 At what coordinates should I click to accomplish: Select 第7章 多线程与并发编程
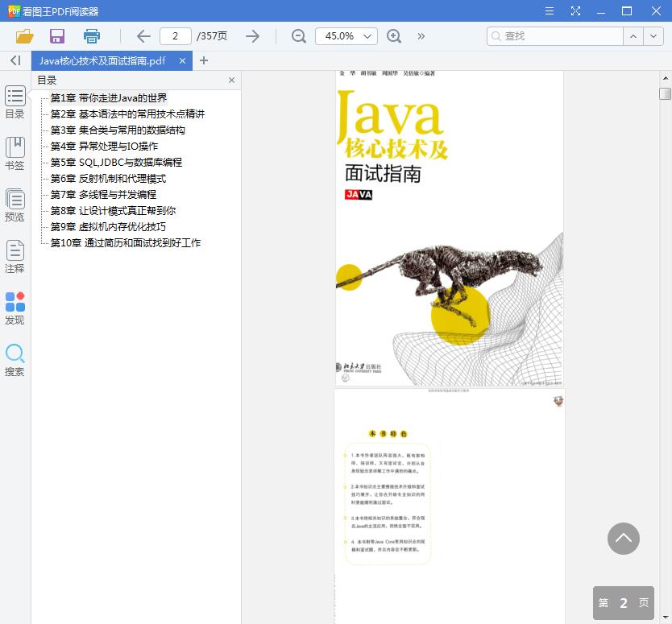pyautogui.click(x=103, y=195)
